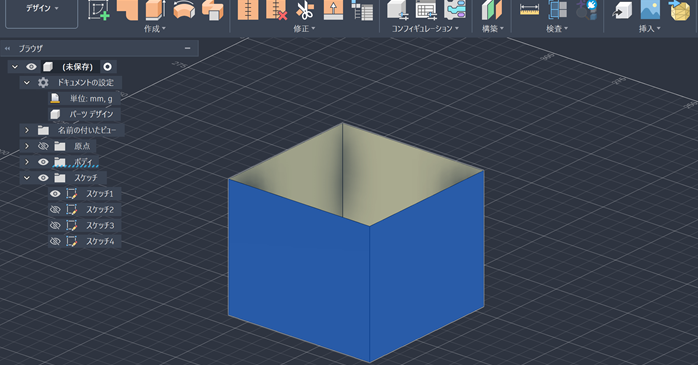Select the Unstitch tool with red X
The height and width of the screenshot is (365, 698).
click(x=276, y=10)
